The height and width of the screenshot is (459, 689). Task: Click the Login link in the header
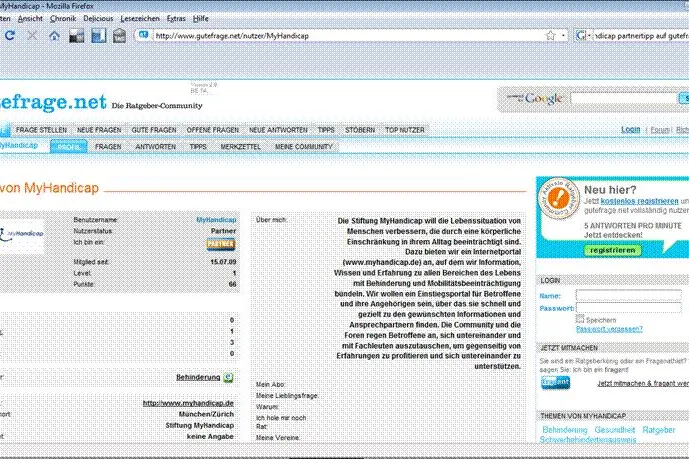(631, 130)
